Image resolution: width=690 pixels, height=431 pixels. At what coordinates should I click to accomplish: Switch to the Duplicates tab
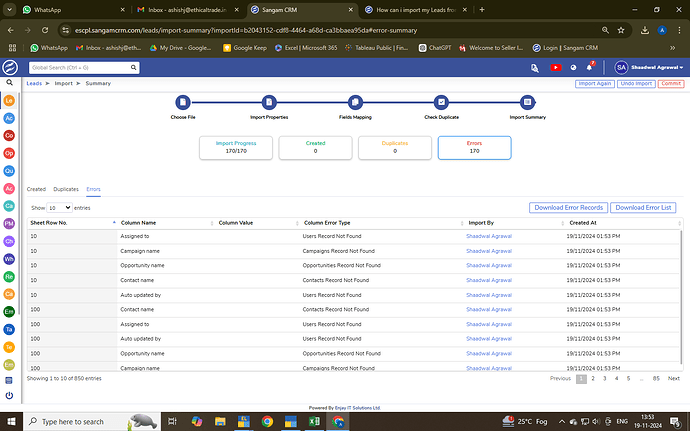coord(66,189)
